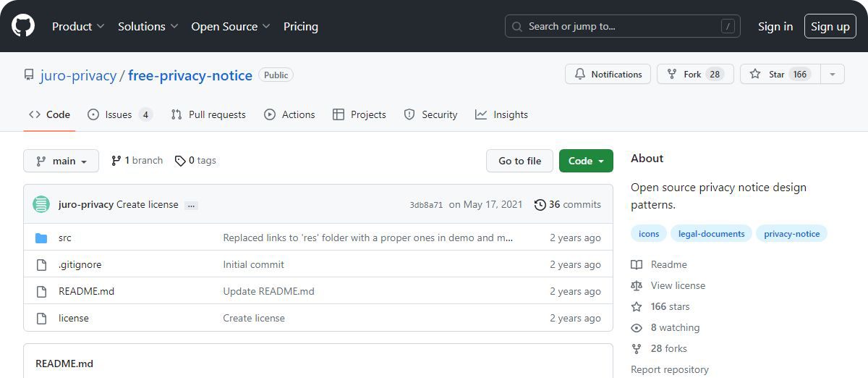This screenshot has height=378, width=868.
Task: View the 0 tags link
Action: (x=195, y=161)
